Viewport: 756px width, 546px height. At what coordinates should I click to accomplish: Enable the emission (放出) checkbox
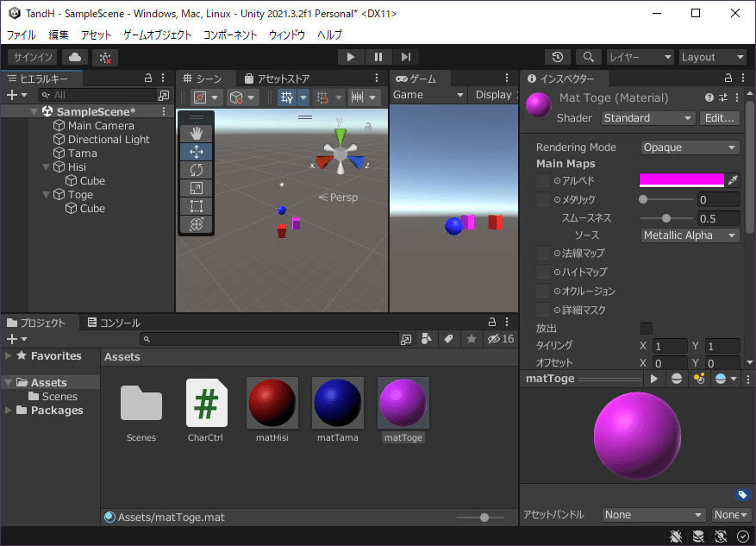click(x=646, y=329)
